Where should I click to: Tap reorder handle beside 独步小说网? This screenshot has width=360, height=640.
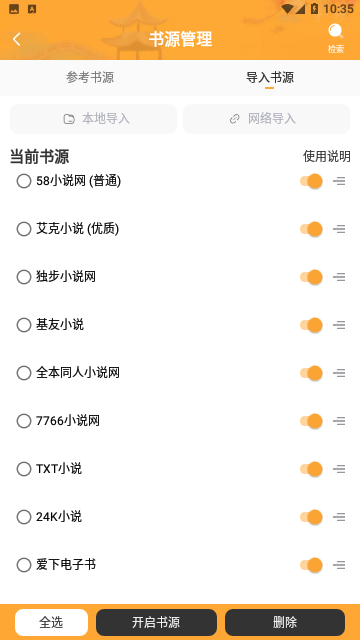(339, 277)
